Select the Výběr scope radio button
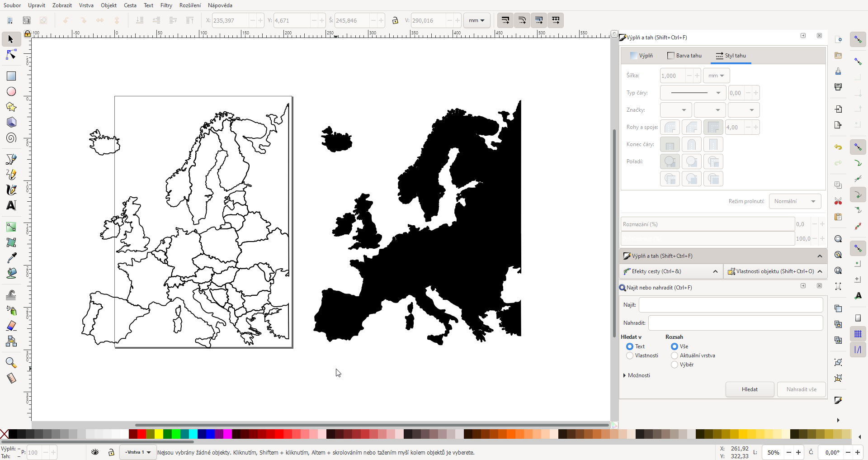The width and height of the screenshot is (868, 460). 675,365
